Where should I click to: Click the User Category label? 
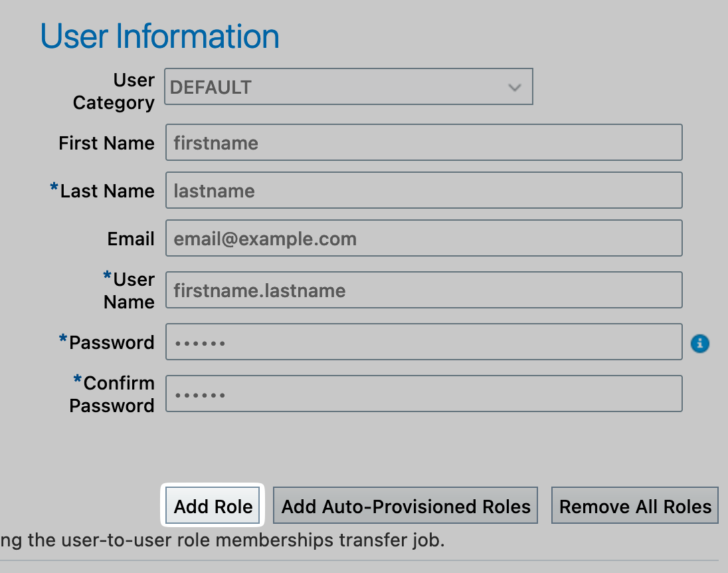pos(114,91)
